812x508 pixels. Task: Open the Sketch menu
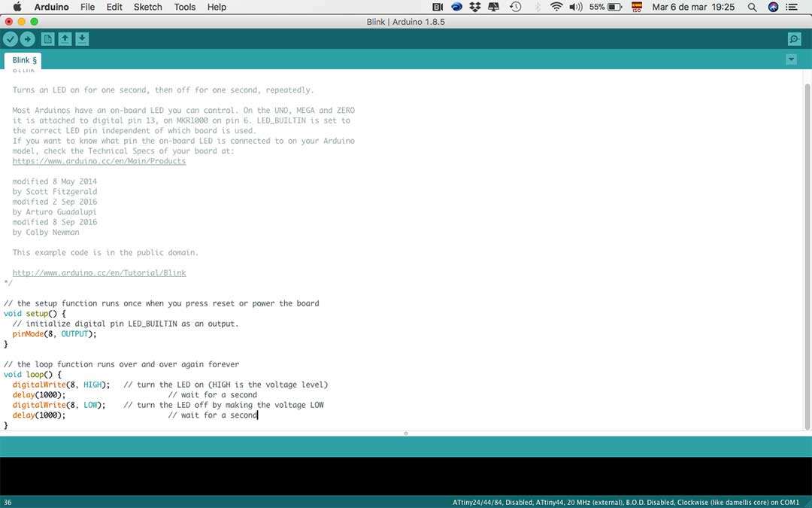(147, 7)
